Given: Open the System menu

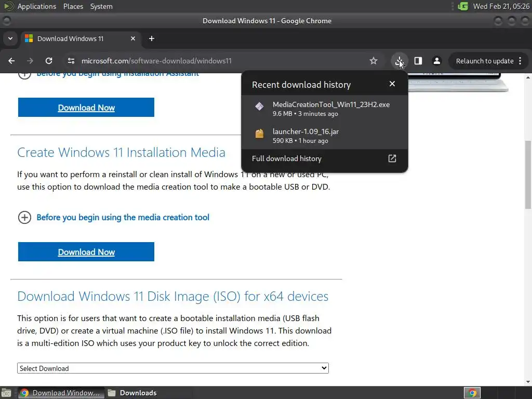Looking at the screenshot, I should click(101, 6).
